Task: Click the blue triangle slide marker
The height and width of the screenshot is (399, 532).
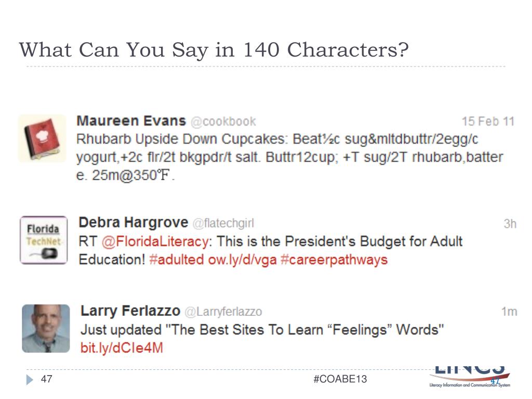Action: 30,380
